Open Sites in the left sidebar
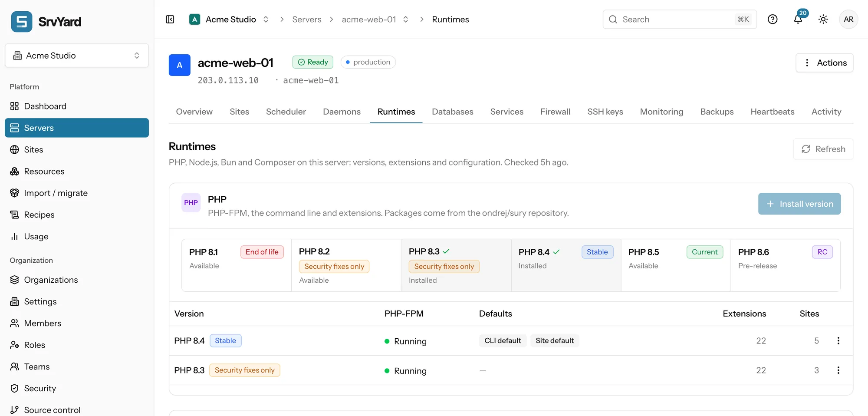This screenshot has width=868, height=416. click(77, 149)
